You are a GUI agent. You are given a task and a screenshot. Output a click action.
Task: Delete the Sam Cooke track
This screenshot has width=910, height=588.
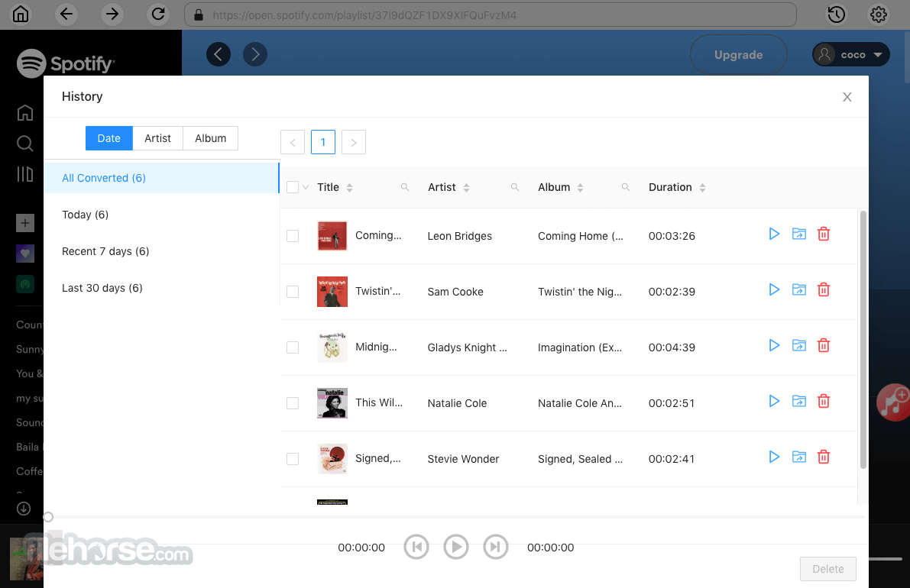[x=824, y=289]
